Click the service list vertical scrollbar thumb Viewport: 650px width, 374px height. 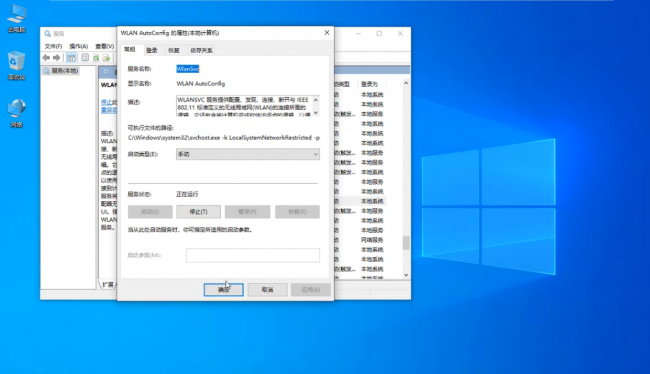(x=406, y=243)
